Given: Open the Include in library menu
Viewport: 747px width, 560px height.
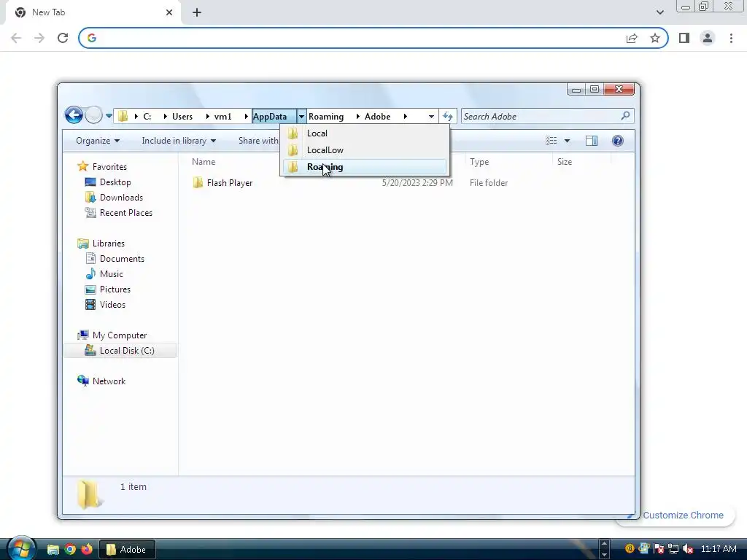Looking at the screenshot, I should pos(179,141).
